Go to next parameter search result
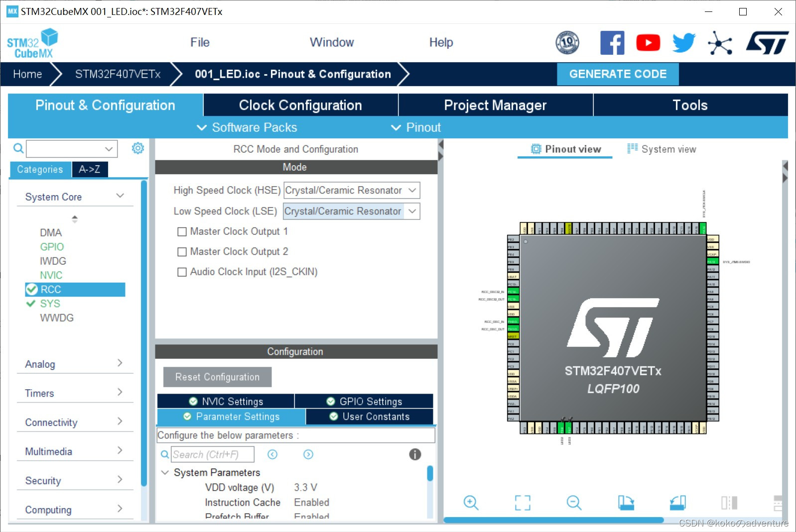 (x=308, y=454)
